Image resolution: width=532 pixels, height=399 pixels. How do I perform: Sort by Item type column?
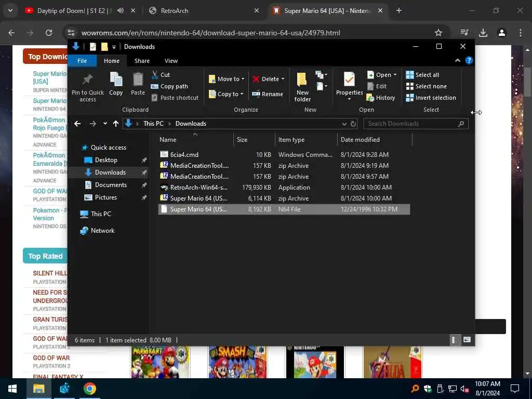tap(306, 139)
